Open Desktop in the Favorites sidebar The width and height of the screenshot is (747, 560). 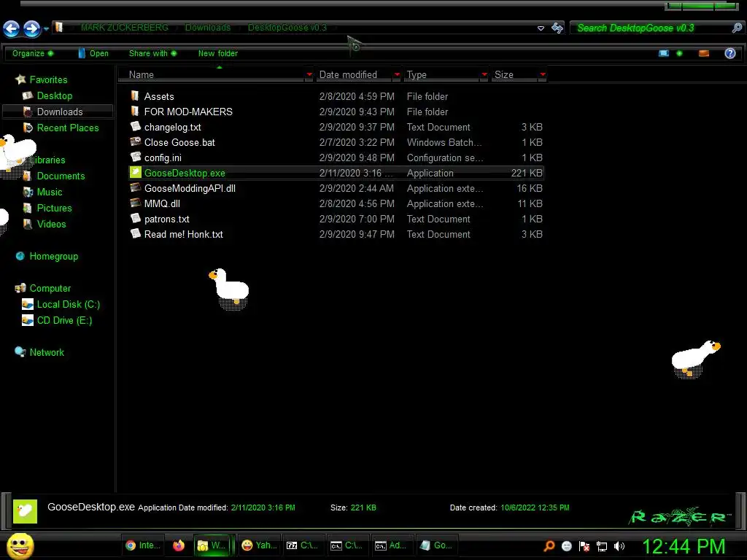(x=47, y=96)
